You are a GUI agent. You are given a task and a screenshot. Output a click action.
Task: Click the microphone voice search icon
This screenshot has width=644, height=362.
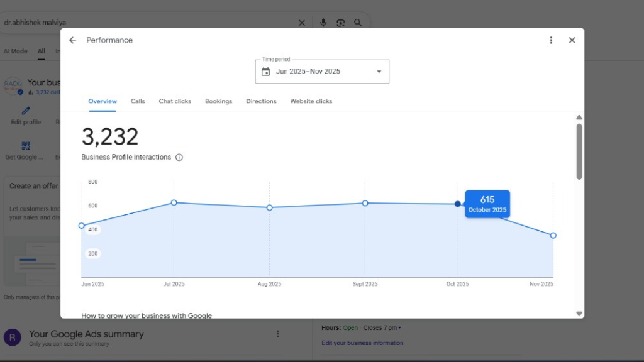[323, 23]
